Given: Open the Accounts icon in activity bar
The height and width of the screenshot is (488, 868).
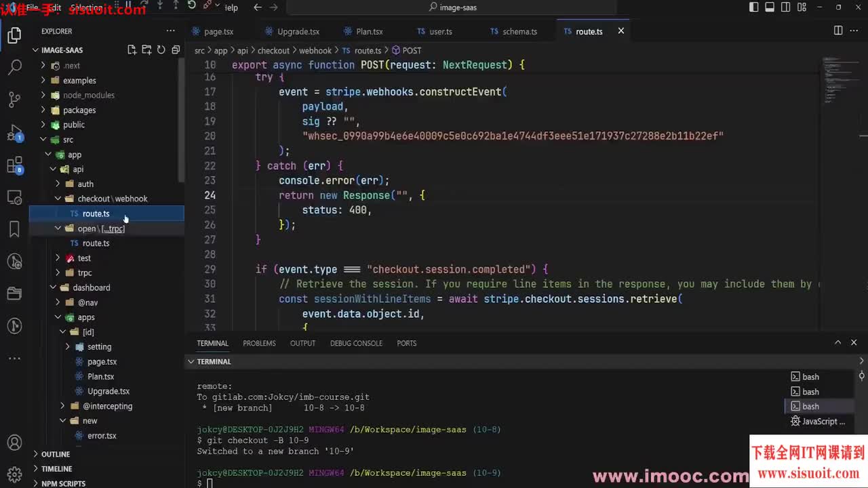Looking at the screenshot, I should coord(14,443).
